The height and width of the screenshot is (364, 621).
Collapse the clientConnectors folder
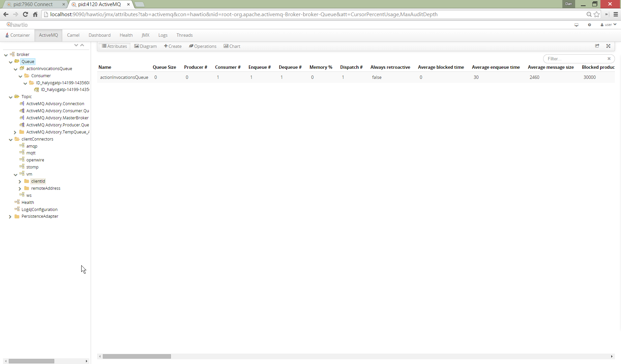(11, 139)
